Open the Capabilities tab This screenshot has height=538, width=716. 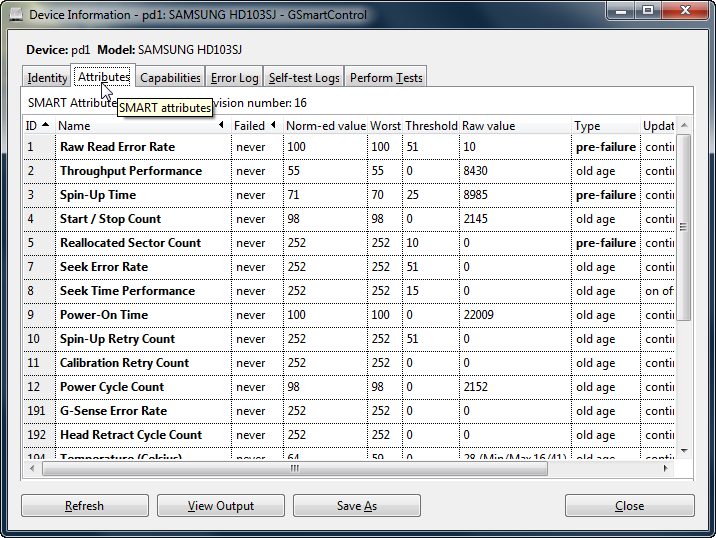(x=170, y=77)
